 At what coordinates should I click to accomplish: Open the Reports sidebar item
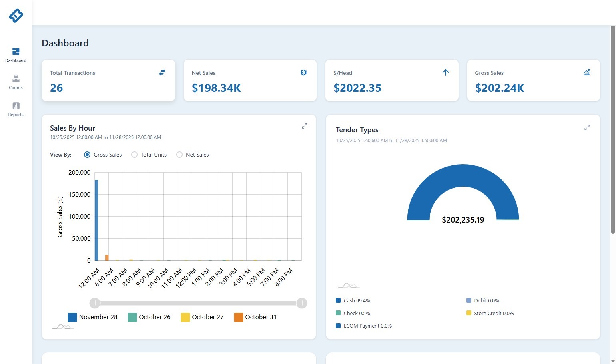[x=16, y=109]
